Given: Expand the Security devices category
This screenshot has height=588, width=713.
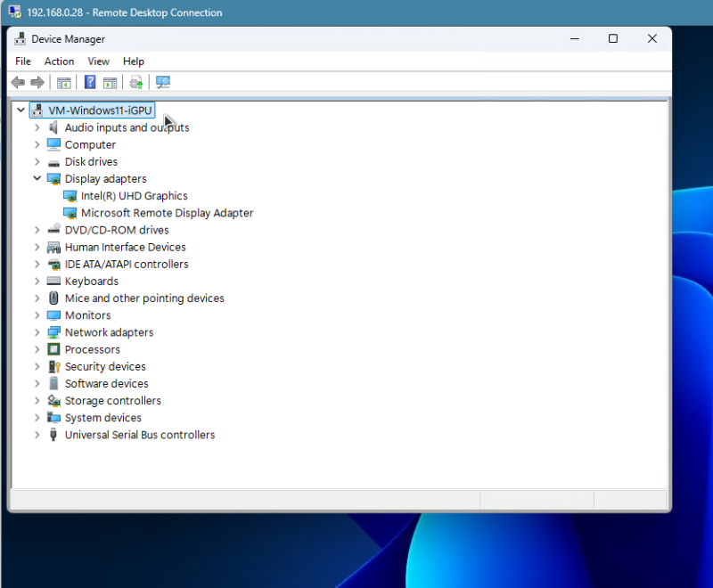Looking at the screenshot, I should click(x=37, y=367).
